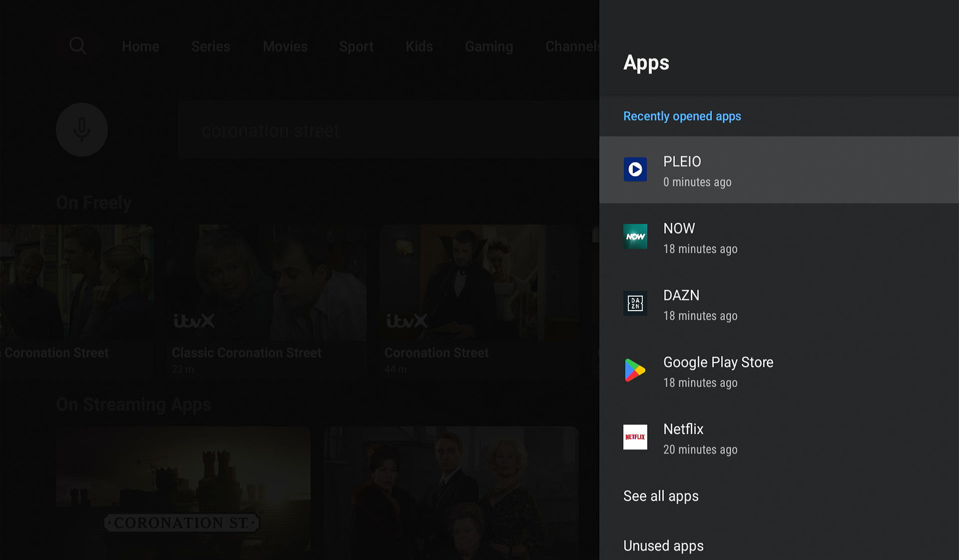This screenshot has height=560, width=959.
Task: Open the Coronation St. sign streaming thumbnail
Action: click(183, 493)
